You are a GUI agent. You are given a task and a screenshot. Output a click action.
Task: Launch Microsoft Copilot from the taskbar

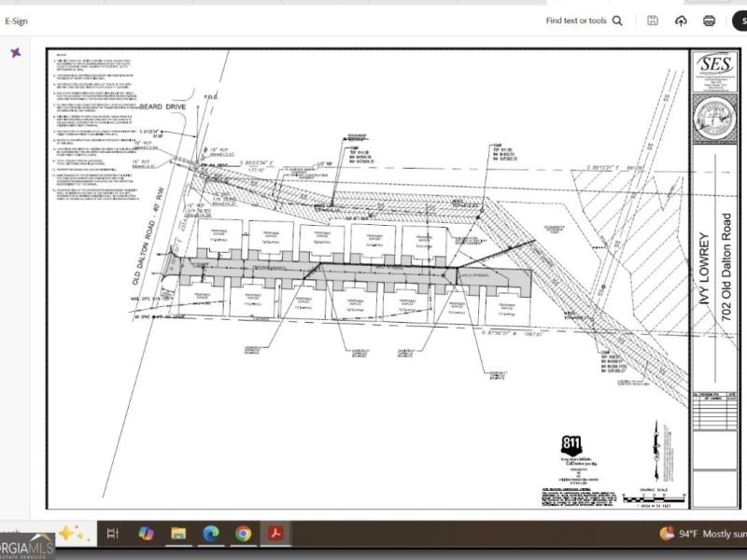146,533
